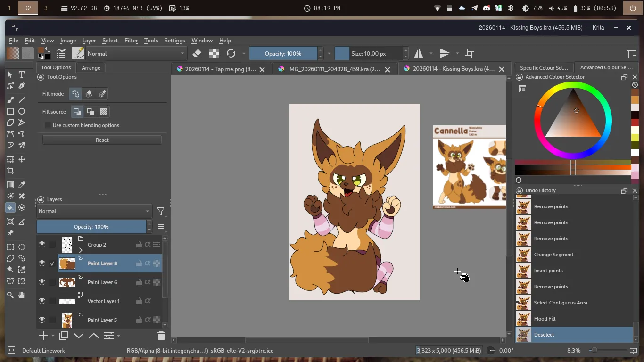
Task: Open workspace 3 in top bar
Action: [x=46, y=8]
